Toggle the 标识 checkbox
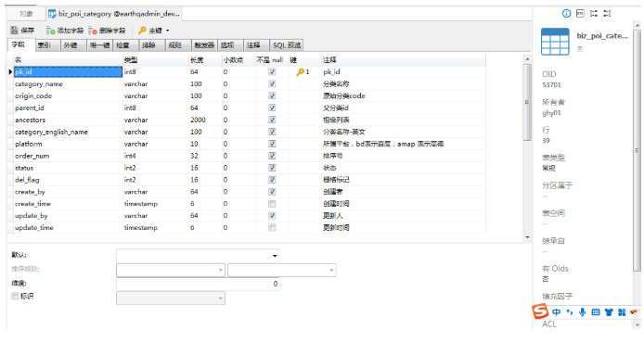The image size is (644, 355). point(15,296)
